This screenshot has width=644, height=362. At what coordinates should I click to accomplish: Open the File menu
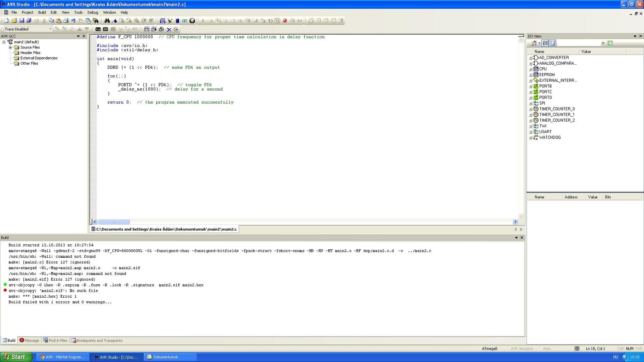click(x=14, y=12)
